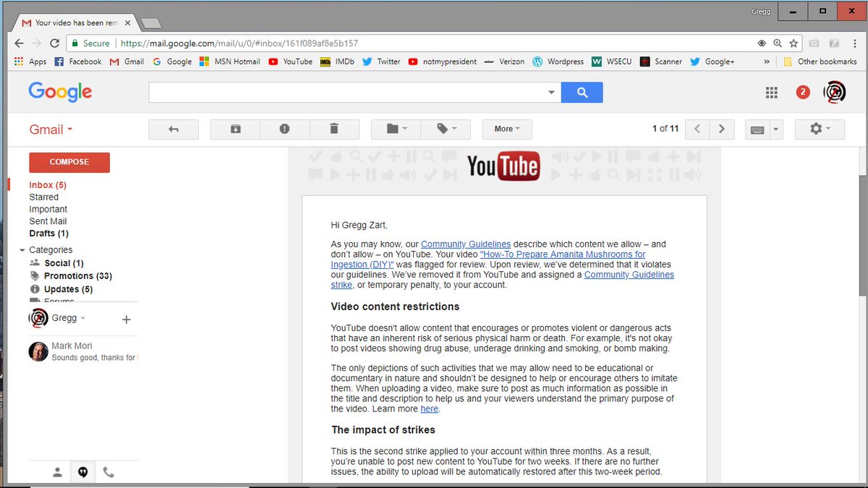Open the YouTube bookmark
Viewport: 868px width, 488px height.
[x=291, y=61]
